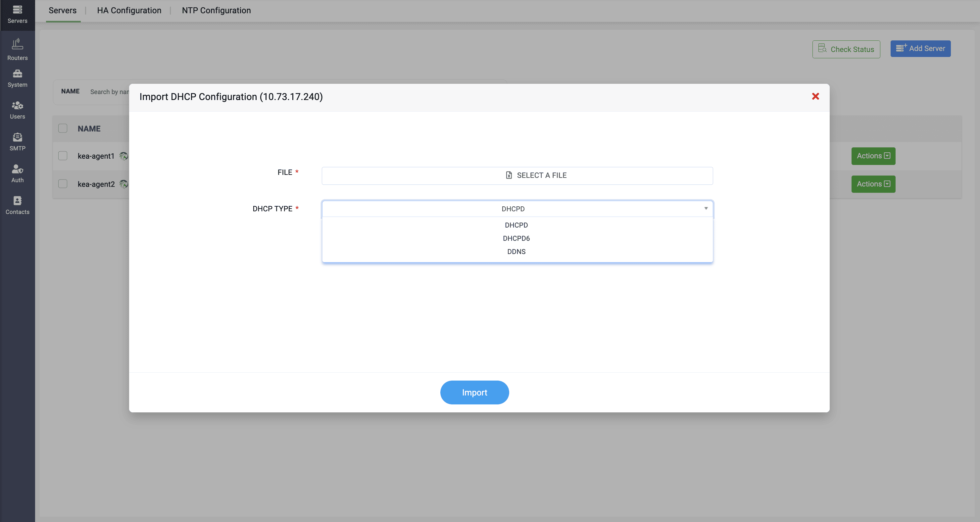980x522 pixels.
Task: Open the Routers sidebar section
Action: click(18, 49)
